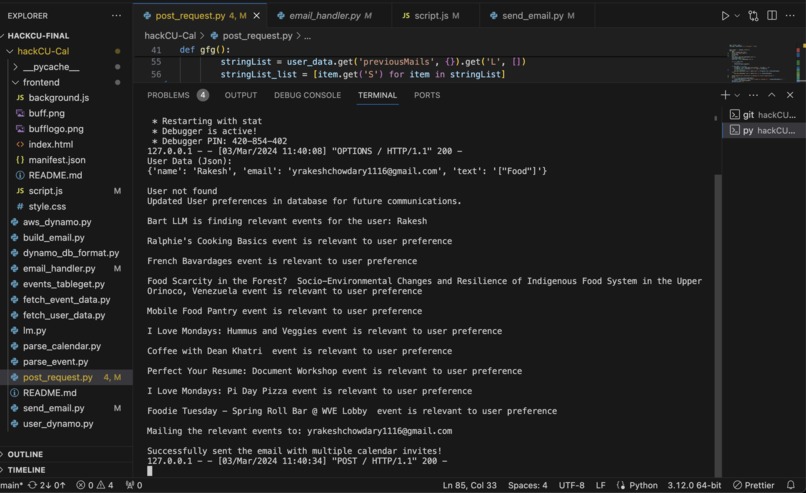Open the Debug Console panel tab
This screenshot has height=493, width=806.
pos(307,95)
